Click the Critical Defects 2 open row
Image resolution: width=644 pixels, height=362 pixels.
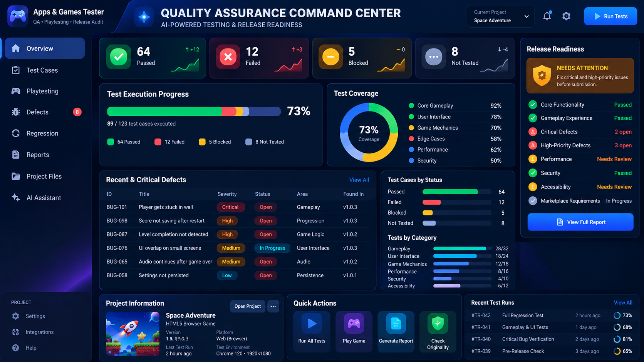(580, 132)
